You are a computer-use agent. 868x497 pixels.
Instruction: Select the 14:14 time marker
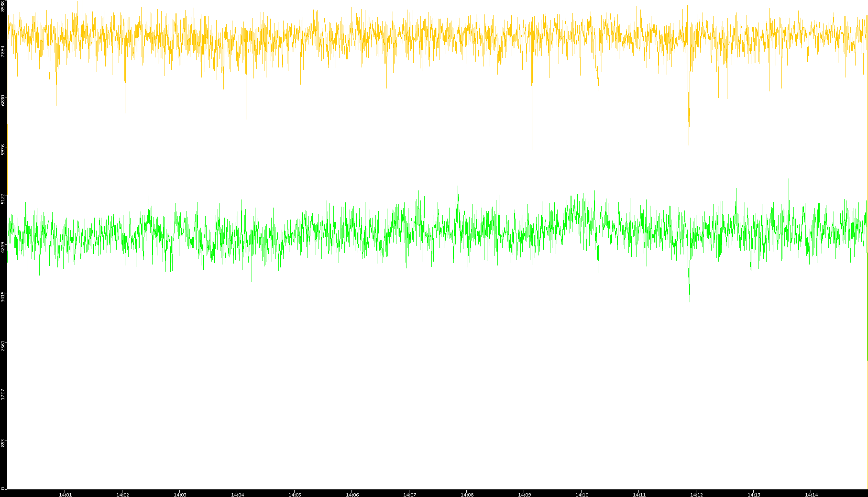point(811,494)
